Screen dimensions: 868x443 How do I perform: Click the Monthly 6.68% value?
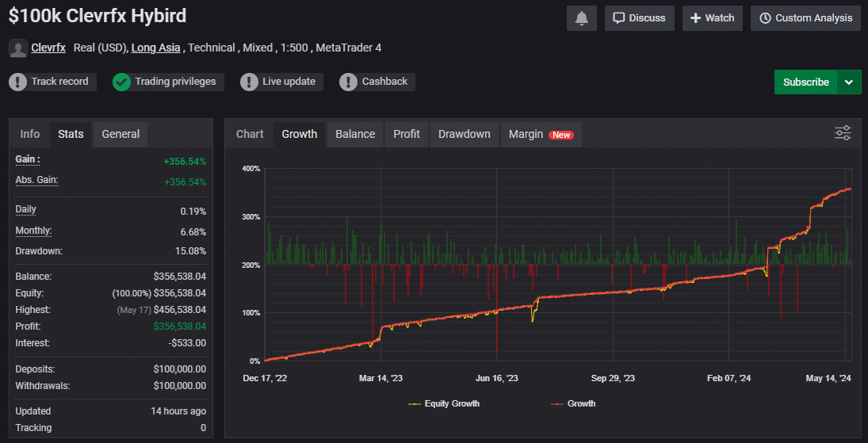[x=193, y=232]
